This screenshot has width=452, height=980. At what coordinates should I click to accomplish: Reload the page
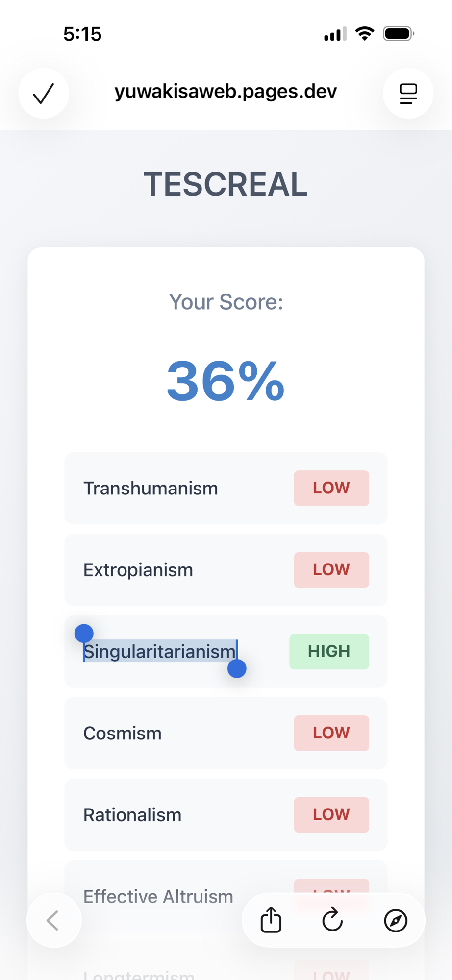[332, 920]
